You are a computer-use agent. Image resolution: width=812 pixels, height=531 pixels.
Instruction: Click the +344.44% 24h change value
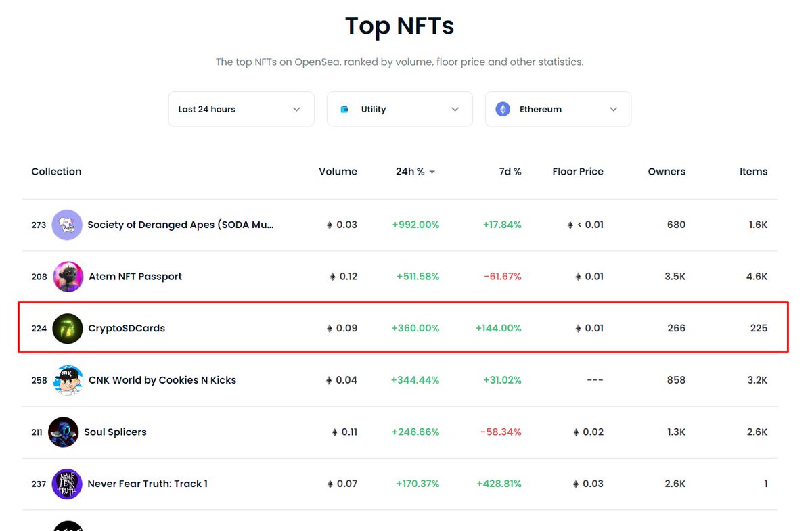pyautogui.click(x=415, y=380)
